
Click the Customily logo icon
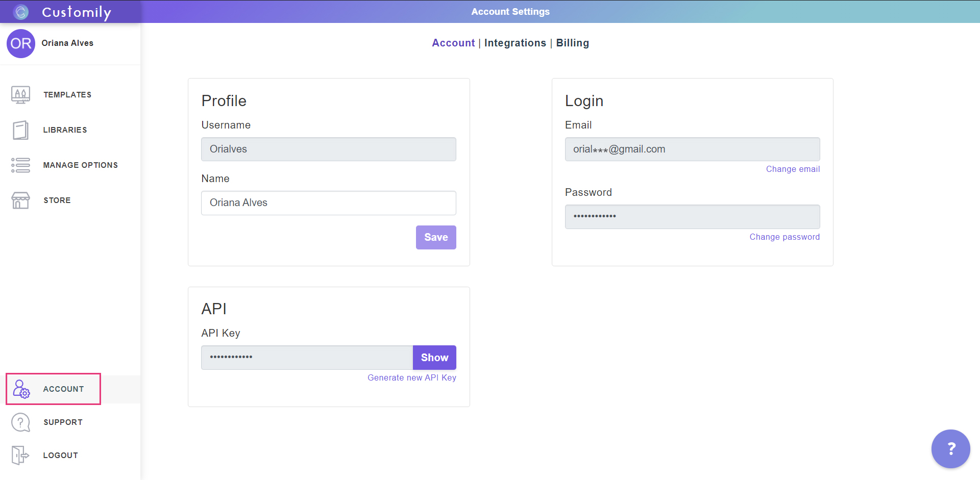pyautogui.click(x=21, y=12)
